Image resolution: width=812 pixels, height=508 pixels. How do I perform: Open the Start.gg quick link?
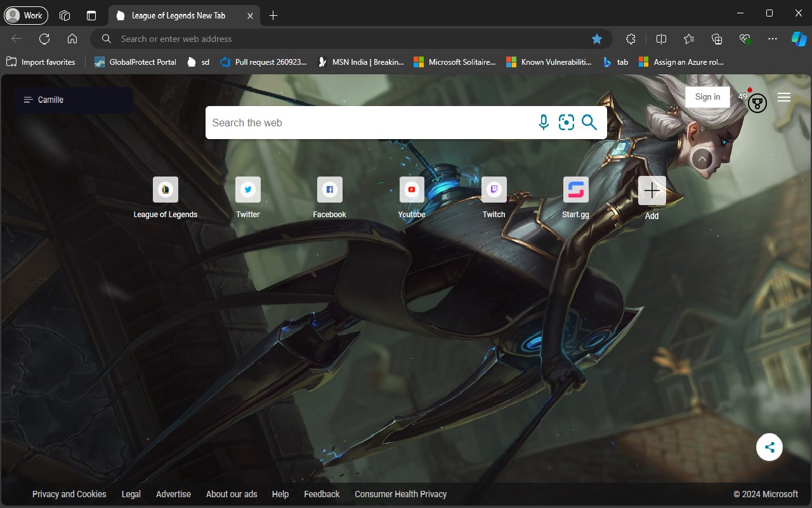click(x=576, y=197)
